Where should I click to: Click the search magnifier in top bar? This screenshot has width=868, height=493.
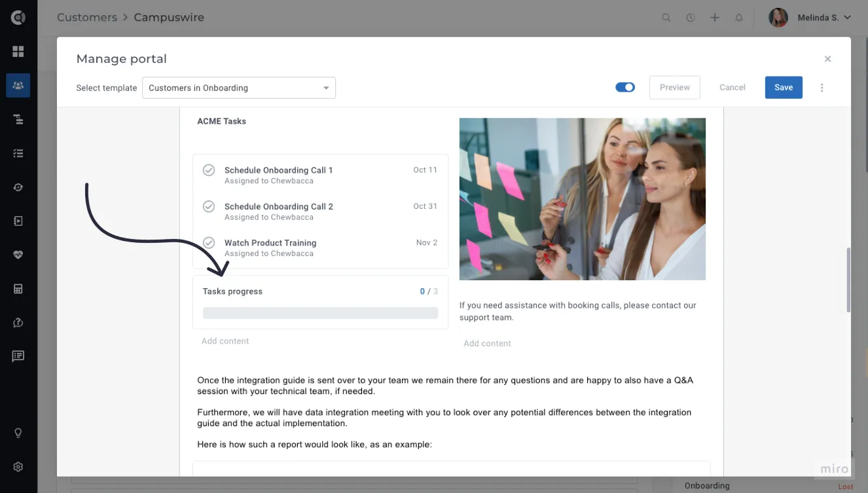[x=666, y=18]
